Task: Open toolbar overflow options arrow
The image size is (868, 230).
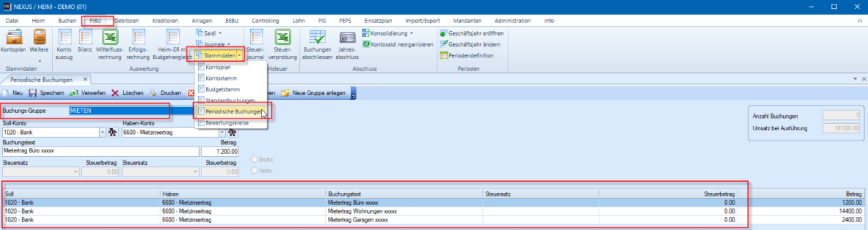Action: pos(353,94)
